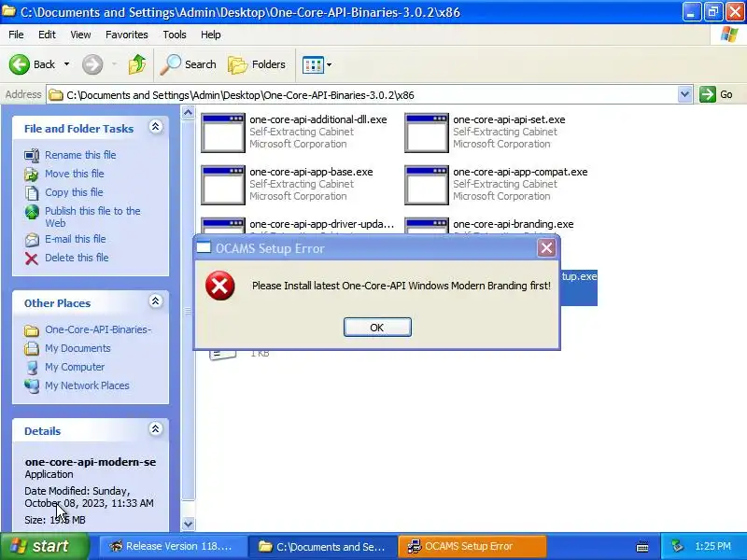
Task: Click the keyboard icon on the taskbar
Action: 642,546
